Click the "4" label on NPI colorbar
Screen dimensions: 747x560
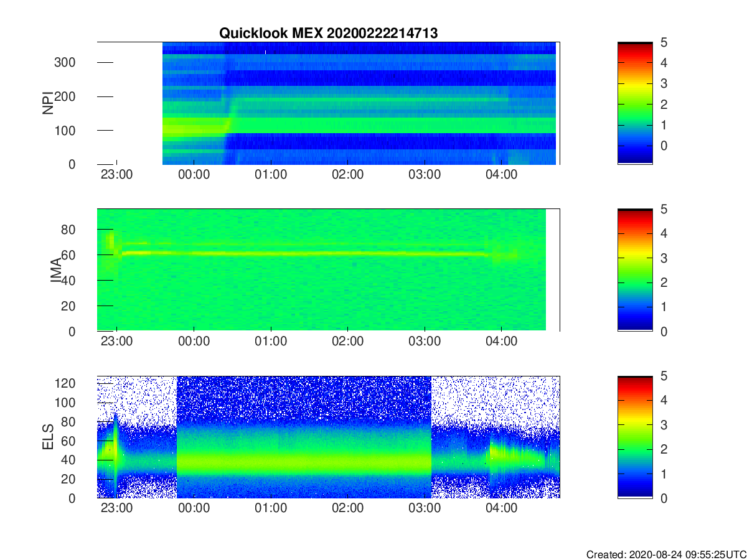click(663, 63)
